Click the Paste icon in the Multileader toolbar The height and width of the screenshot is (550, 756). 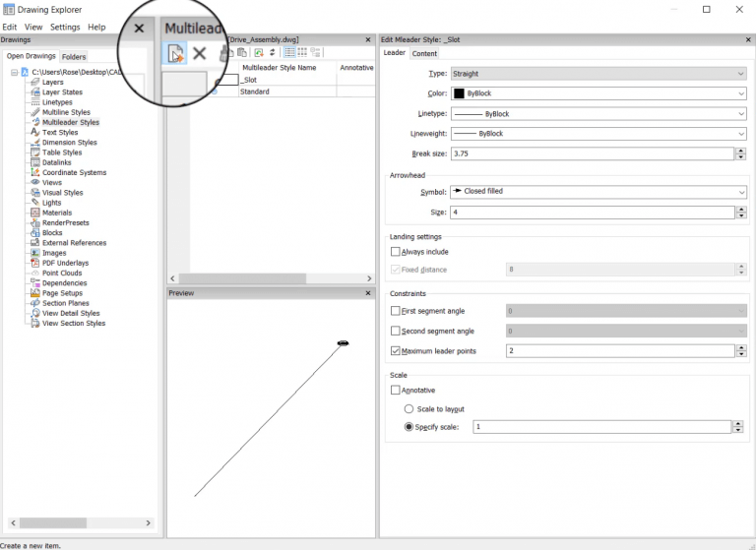pos(242,52)
